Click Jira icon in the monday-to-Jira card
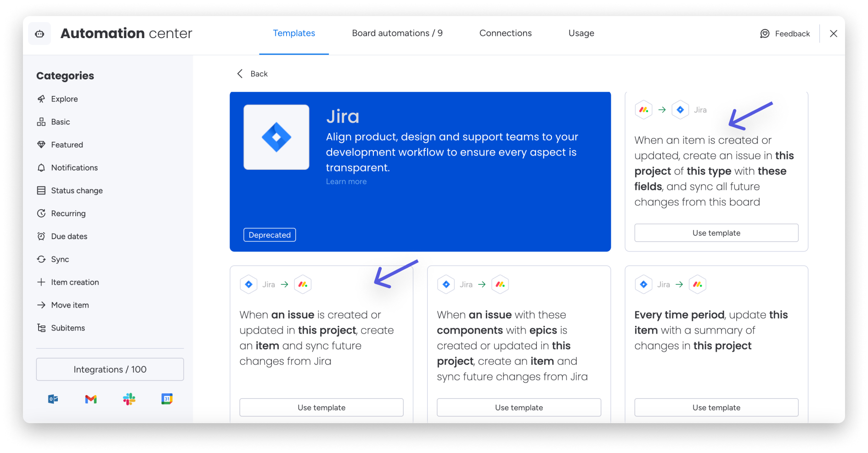Viewport: 868px width, 453px height. click(680, 110)
